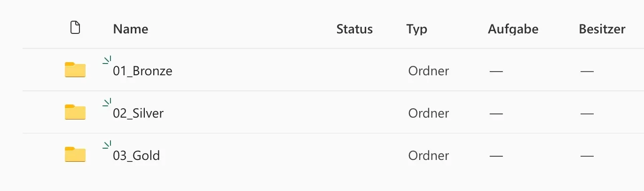Click the new-item sparkle beside 03_Gold
The image size is (644, 191).
(x=107, y=144)
